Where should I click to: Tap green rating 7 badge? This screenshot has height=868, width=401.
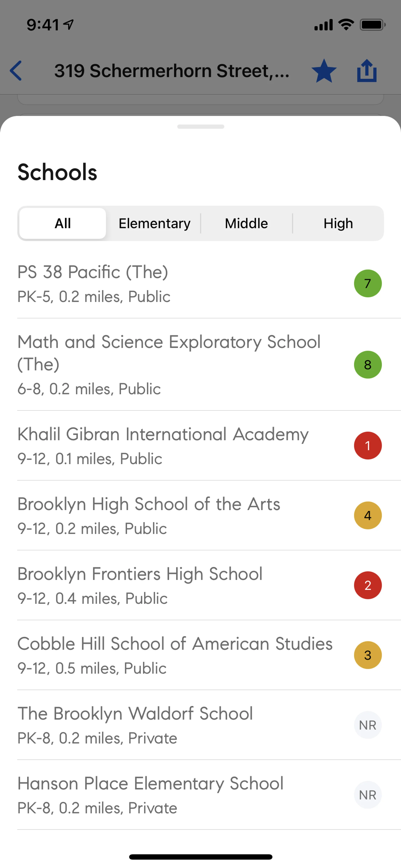click(368, 283)
